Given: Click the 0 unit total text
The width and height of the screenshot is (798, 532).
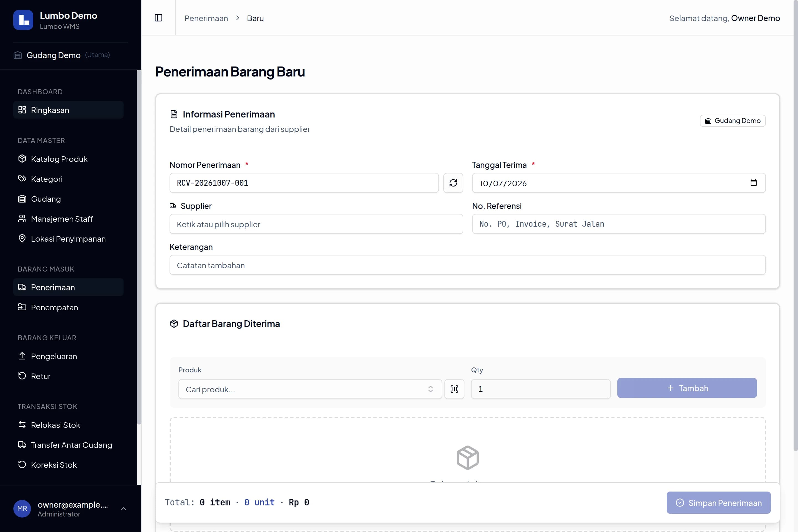Looking at the screenshot, I should (259, 502).
